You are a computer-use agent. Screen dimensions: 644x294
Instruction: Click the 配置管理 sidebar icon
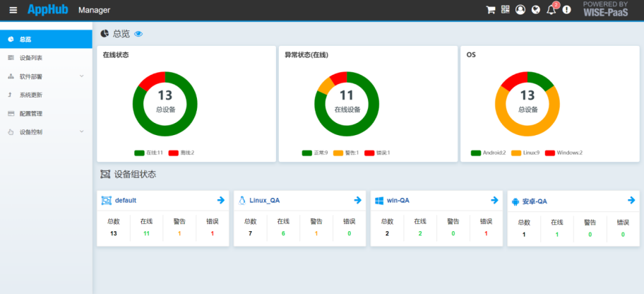tap(11, 114)
